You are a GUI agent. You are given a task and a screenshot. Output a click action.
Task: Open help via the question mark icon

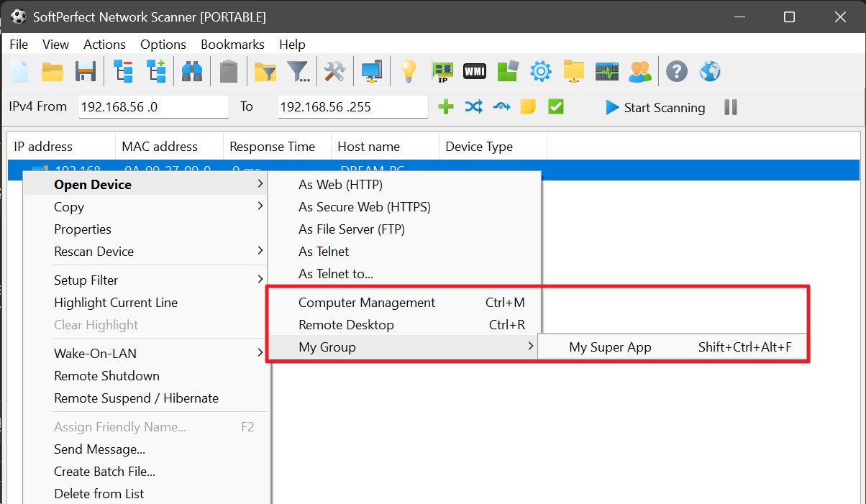677,70
